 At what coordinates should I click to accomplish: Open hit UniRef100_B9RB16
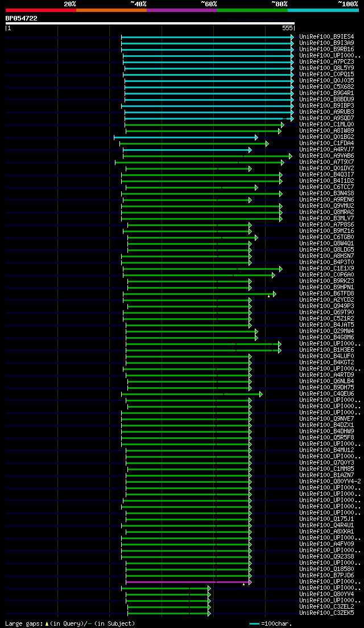click(326, 50)
